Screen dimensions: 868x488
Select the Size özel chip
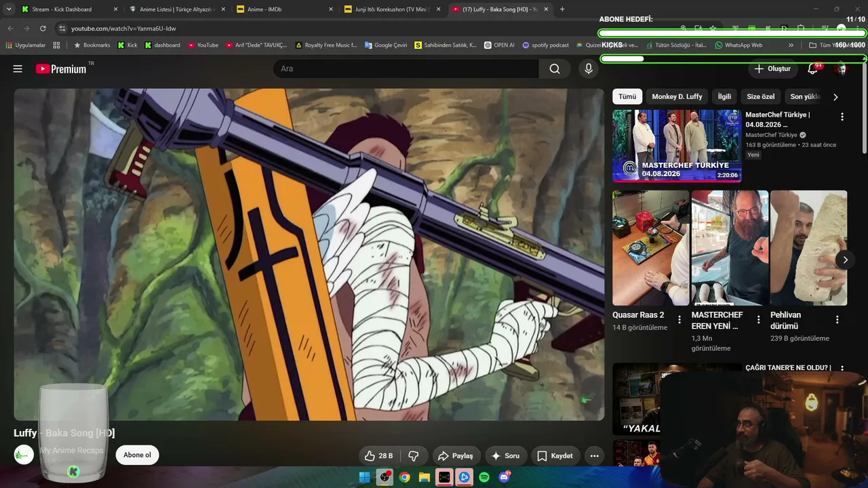click(x=760, y=97)
